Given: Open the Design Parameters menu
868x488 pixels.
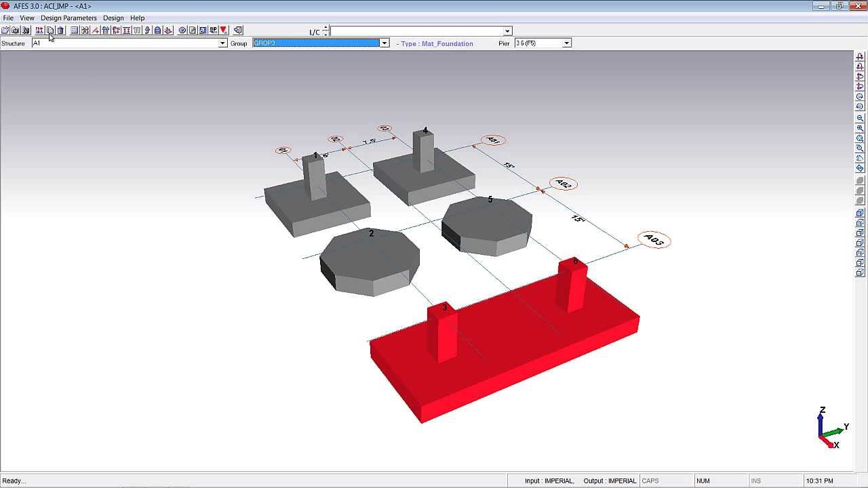Looking at the screenshot, I should click(68, 18).
